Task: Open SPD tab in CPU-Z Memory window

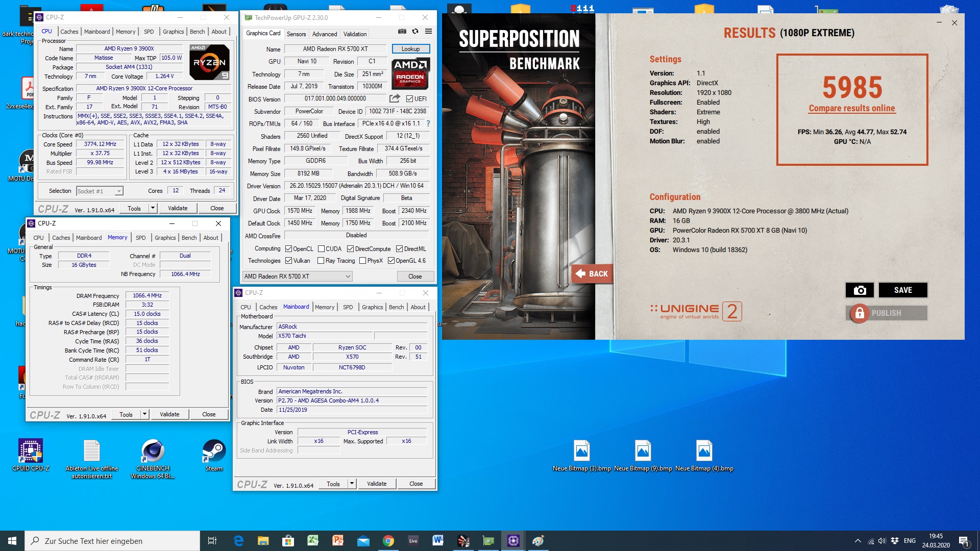Action: click(x=140, y=238)
